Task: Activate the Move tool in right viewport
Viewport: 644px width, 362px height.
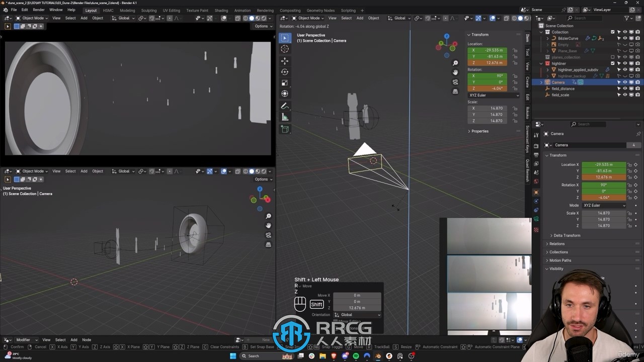Action: (x=285, y=61)
